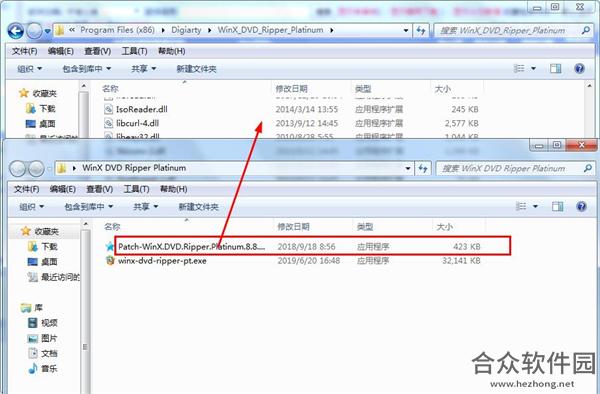Open 下载 in front window sidebar
Screen dimensions: 600x394
[43, 247]
